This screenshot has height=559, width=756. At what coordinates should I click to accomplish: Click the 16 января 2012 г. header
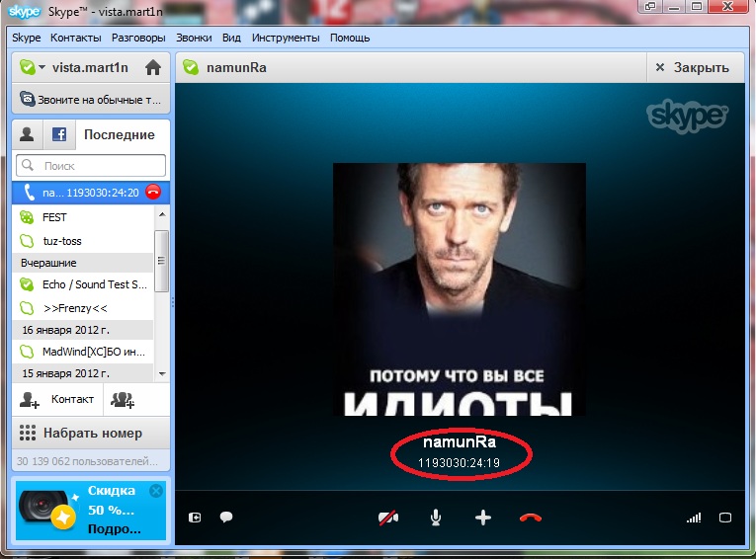point(83,330)
